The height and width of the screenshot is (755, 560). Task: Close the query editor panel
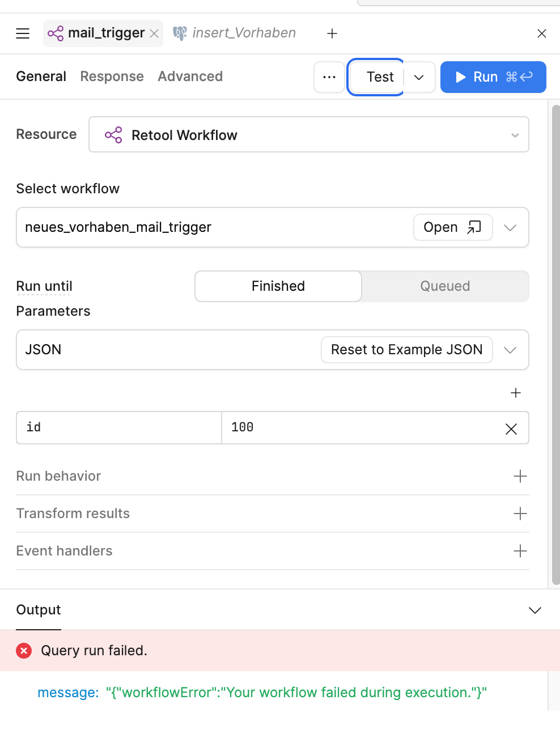coord(541,33)
